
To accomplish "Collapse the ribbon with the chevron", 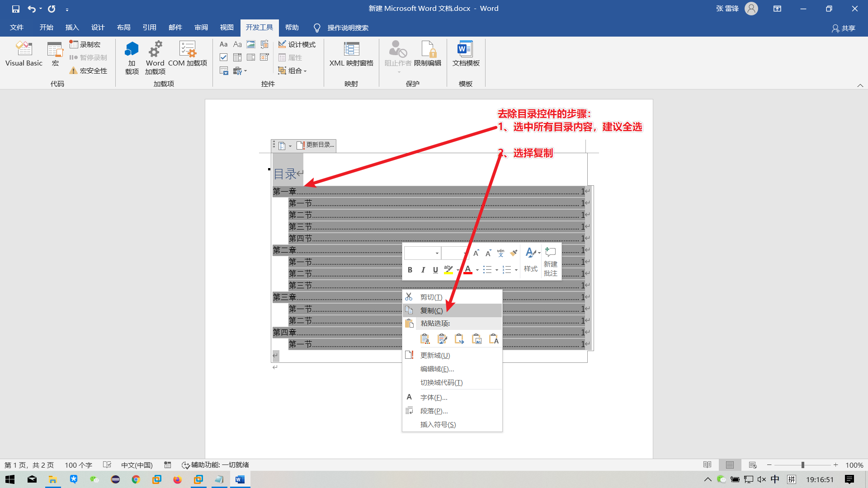I will click(x=860, y=85).
